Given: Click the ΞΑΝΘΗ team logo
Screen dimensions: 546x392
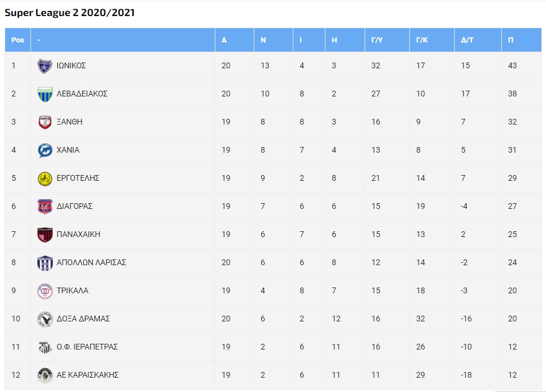Looking at the screenshot, I should click(x=45, y=122).
